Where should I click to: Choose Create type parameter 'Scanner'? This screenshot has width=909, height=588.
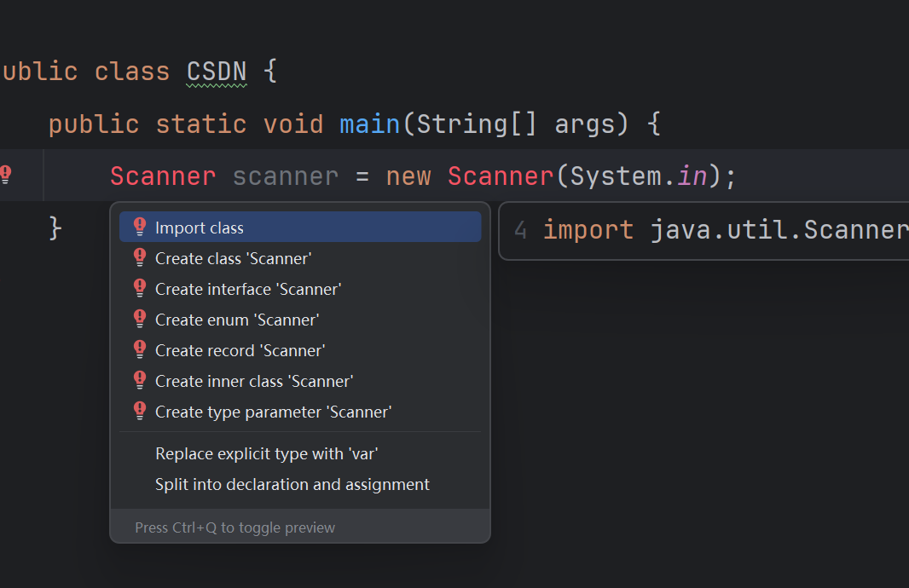click(x=299, y=412)
